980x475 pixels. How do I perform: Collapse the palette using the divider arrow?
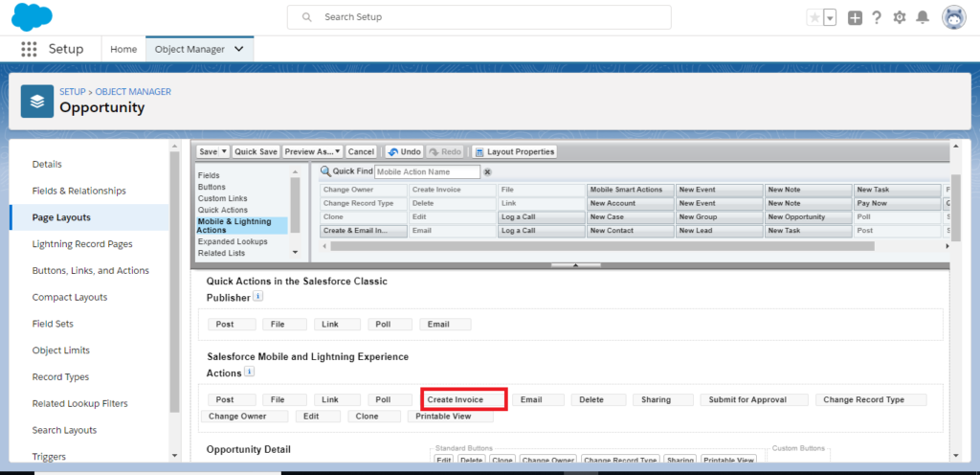point(574,265)
